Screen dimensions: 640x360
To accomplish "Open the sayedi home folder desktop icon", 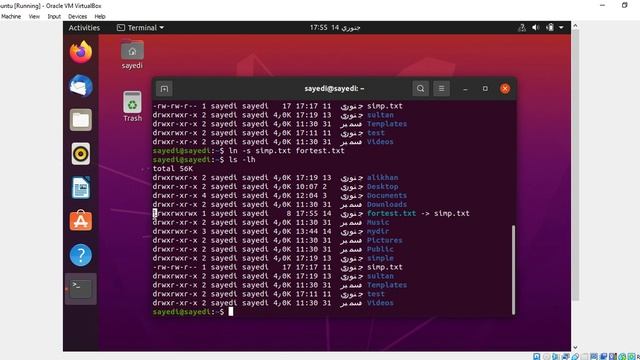I will point(132,54).
